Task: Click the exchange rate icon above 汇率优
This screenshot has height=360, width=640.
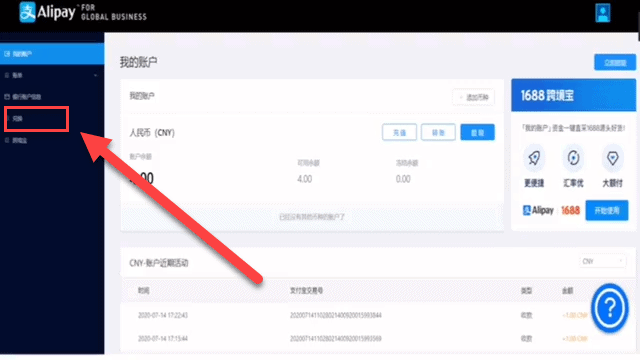Action: pos(573,158)
